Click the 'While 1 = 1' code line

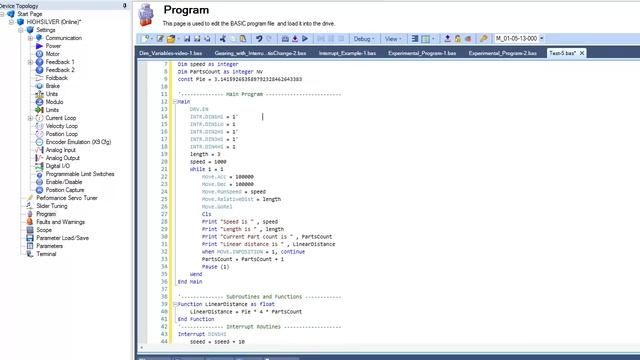click(207, 169)
